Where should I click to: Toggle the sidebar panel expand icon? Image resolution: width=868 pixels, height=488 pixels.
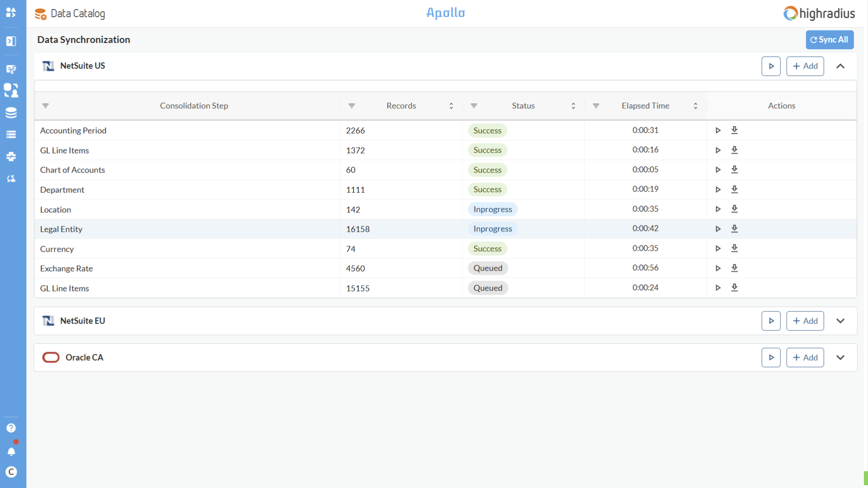[11, 41]
